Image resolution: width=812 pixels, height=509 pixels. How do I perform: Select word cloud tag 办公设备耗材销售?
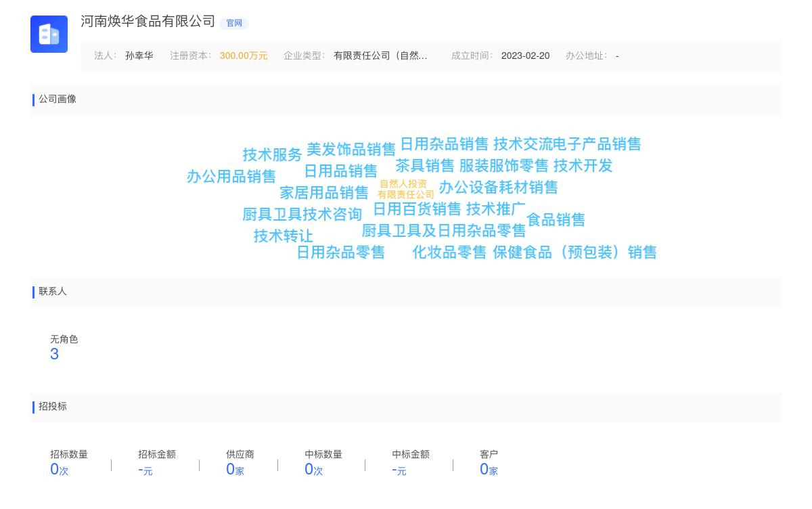499,187
